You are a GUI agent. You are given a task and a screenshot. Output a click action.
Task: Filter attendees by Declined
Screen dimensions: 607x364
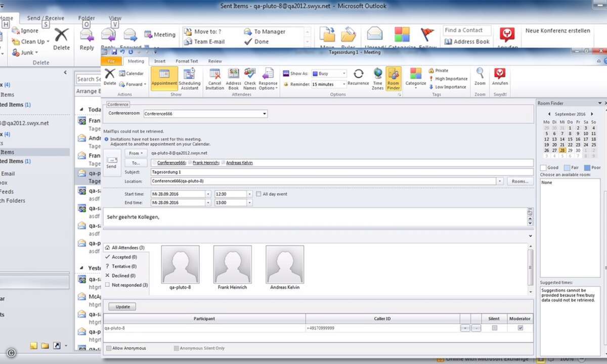click(120, 276)
